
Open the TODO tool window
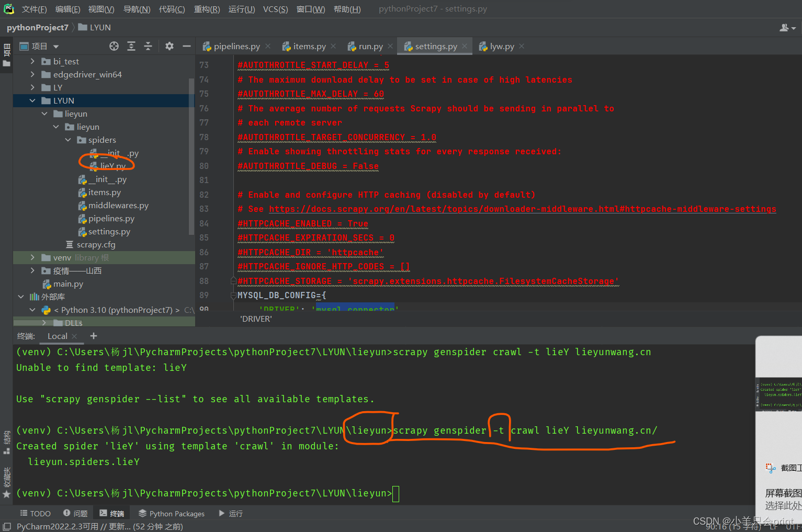pyautogui.click(x=35, y=513)
